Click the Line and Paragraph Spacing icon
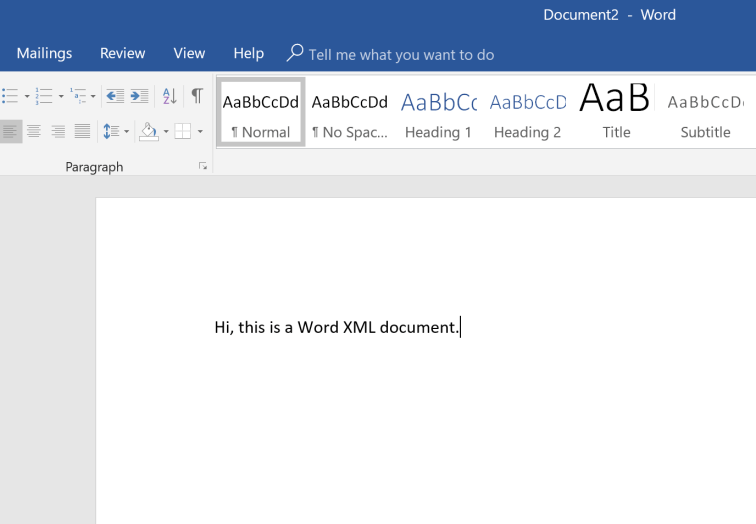This screenshot has height=524, width=756. pyautogui.click(x=111, y=131)
